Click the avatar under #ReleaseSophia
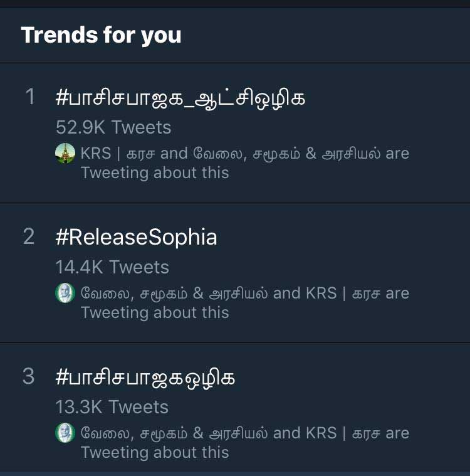The image size is (470, 476). (65, 293)
